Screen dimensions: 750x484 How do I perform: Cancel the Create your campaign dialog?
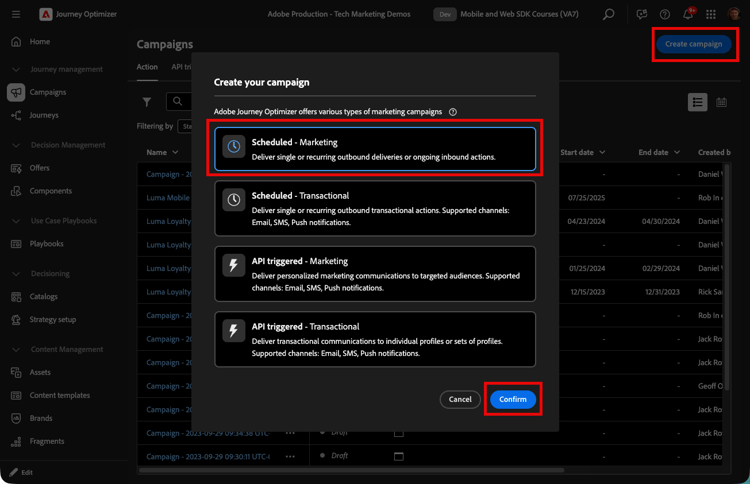[460, 399]
